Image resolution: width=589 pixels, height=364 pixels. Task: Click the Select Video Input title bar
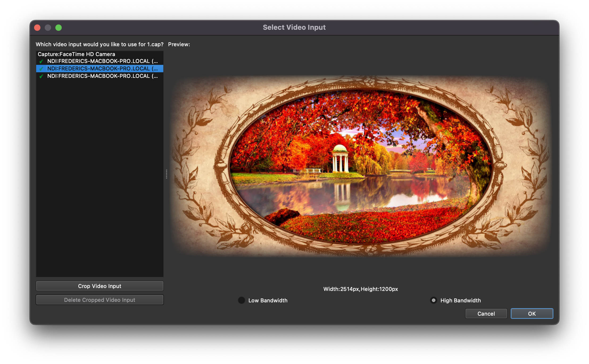294,27
